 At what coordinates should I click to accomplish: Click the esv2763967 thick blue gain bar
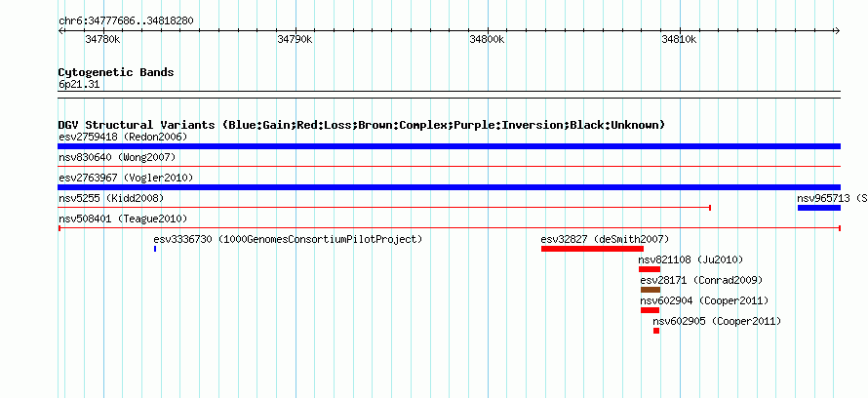[449, 187]
